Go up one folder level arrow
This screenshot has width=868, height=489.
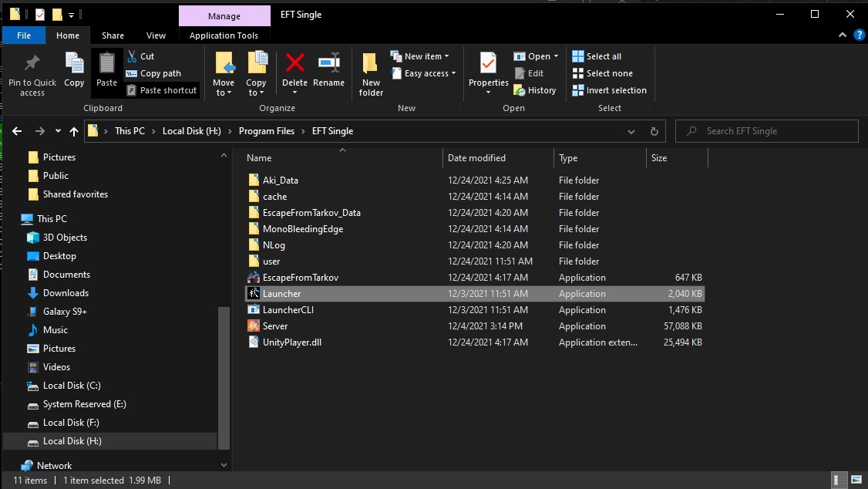tap(74, 131)
